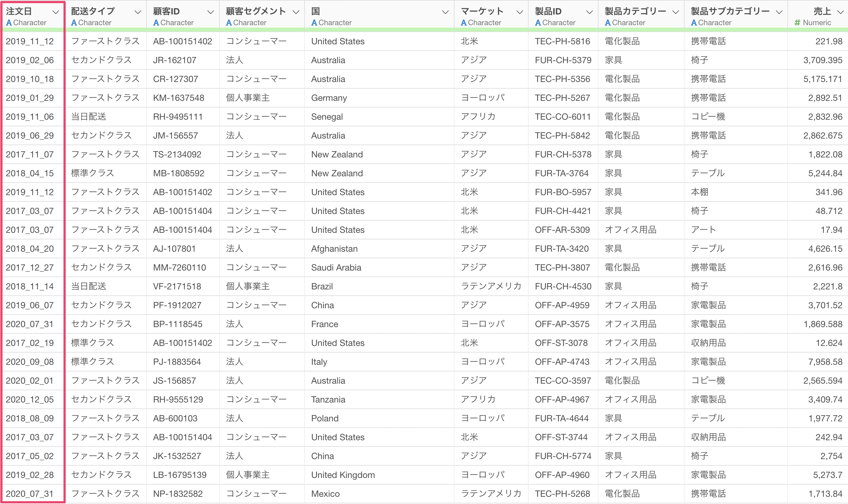Click the Character type icon under 顧客セグメント
The width and height of the screenshot is (848, 504).
pyautogui.click(x=229, y=23)
